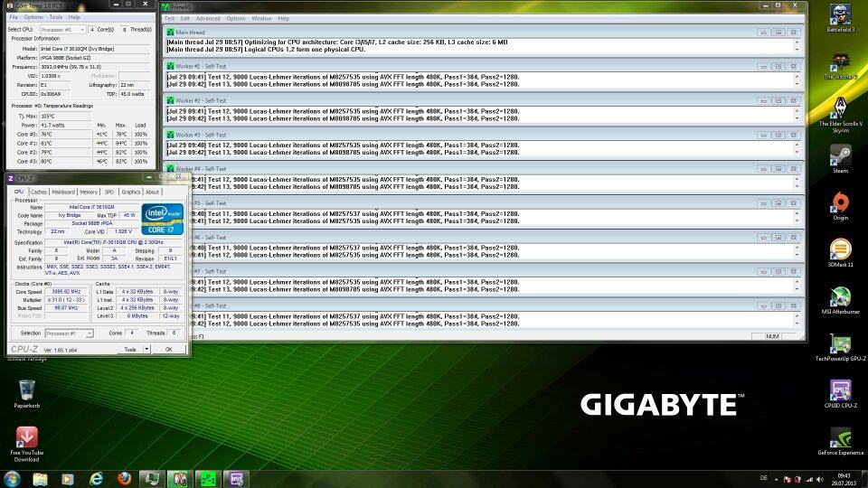Click the Windows Start orb
The height and width of the screenshot is (488, 868).
coord(12,479)
